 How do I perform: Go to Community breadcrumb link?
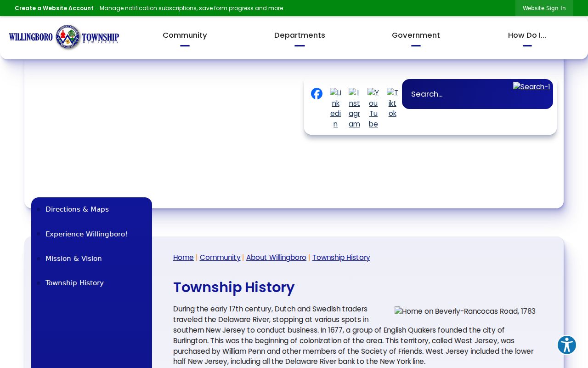coord(220,258)
